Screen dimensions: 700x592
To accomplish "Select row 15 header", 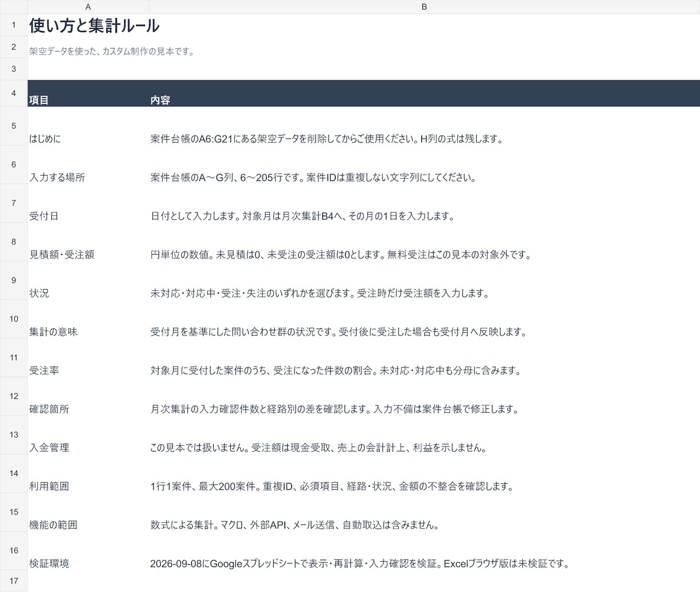I will [14, 512].
